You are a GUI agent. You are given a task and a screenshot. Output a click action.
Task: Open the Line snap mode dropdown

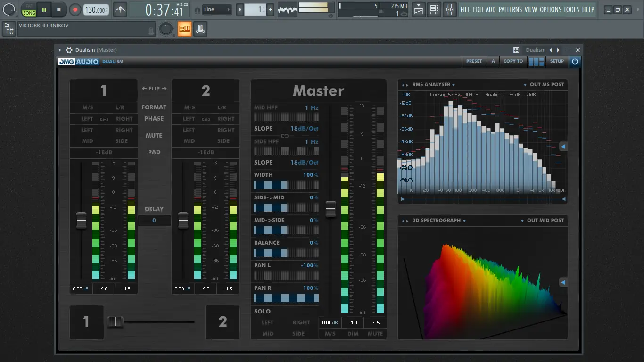click(x=217, y=9)
